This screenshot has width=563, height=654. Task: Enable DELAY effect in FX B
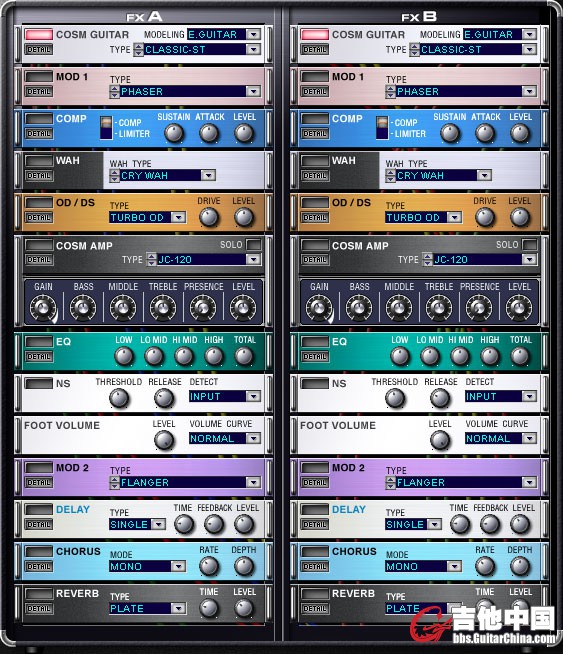coord(315,509)
